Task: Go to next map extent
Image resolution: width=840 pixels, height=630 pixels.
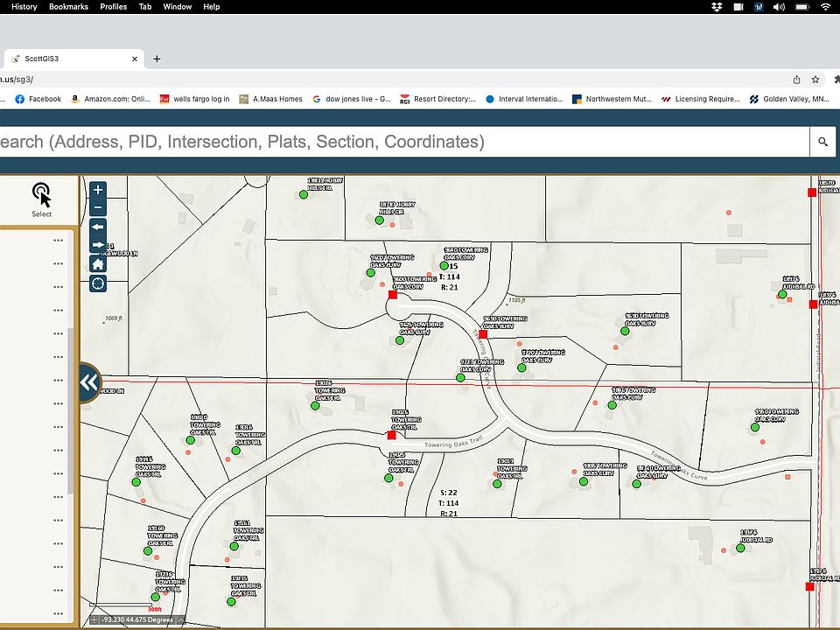Action: point(98,245)
